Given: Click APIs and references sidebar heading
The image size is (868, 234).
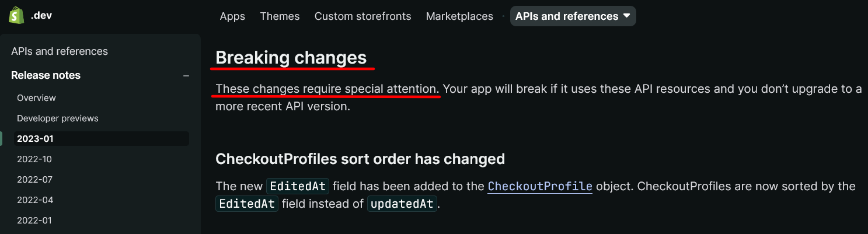Looking at the screenshot, I should [60, 51].
